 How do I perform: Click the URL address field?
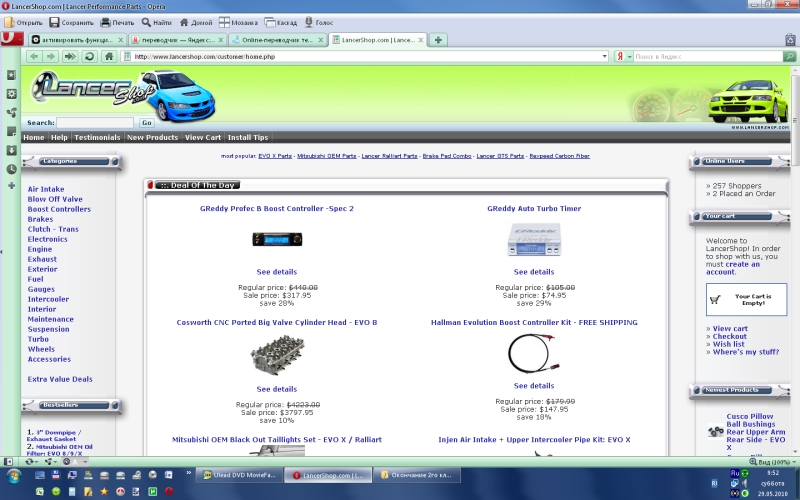click(x=365, y=56)
